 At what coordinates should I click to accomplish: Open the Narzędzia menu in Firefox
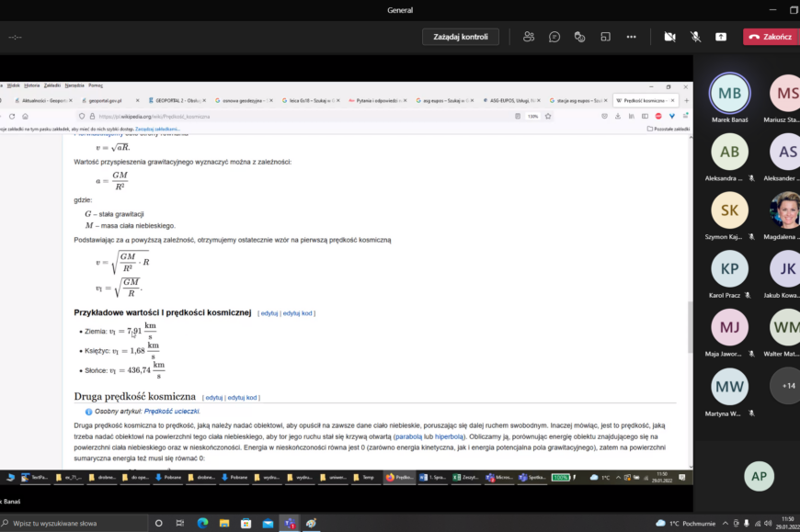pos(74,85)
